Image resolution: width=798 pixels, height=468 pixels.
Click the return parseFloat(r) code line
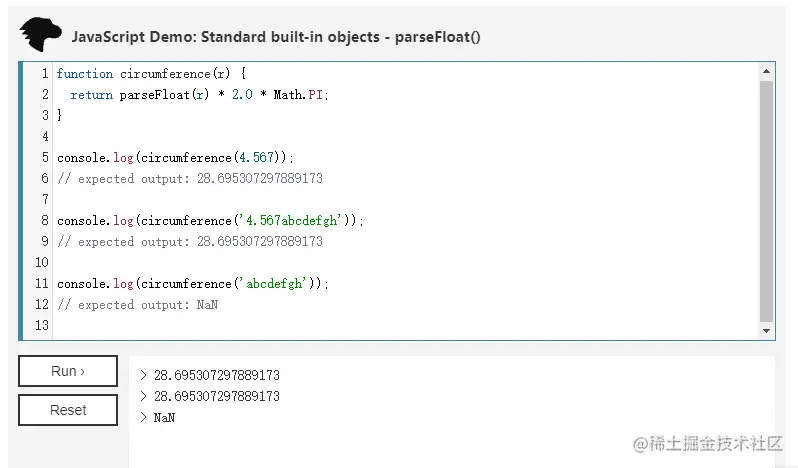coord(198,95)
